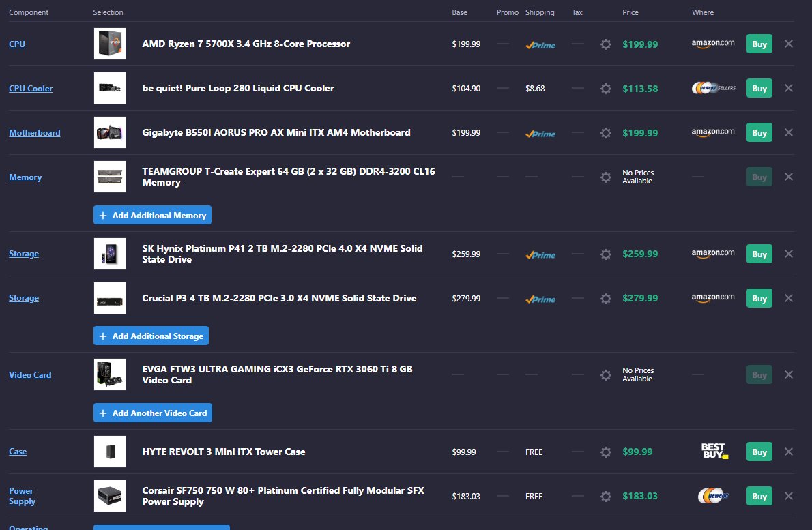The height and width of the screenshot is (530, 812).
Task: Click Buy for the HYTE REVOLT 3 case
Action: pos(759,452)
